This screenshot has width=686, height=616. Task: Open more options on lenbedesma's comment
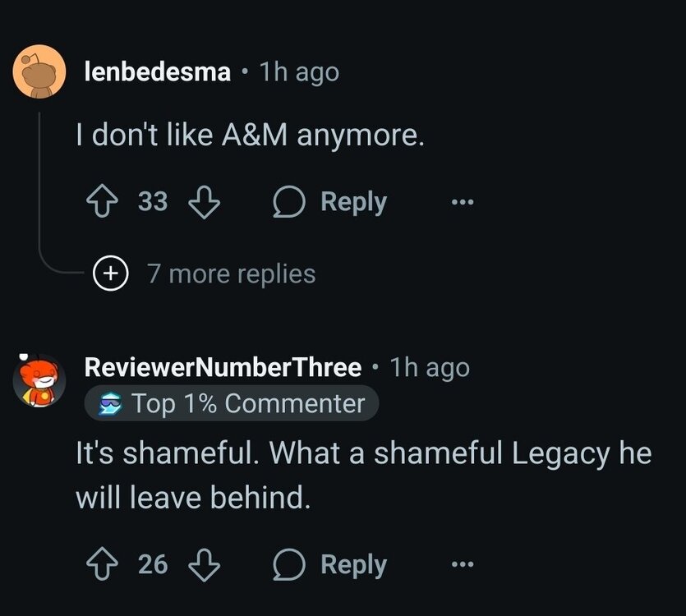coord(462,202)
